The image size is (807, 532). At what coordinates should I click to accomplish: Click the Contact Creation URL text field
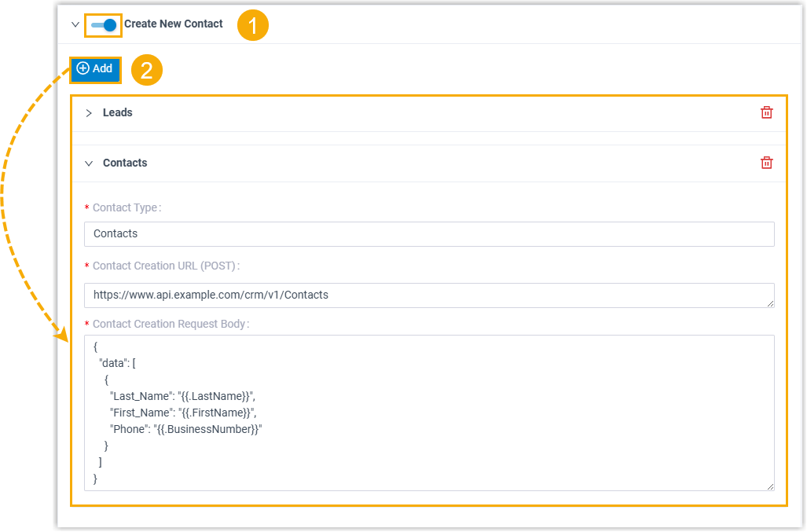tap(428, 295)
